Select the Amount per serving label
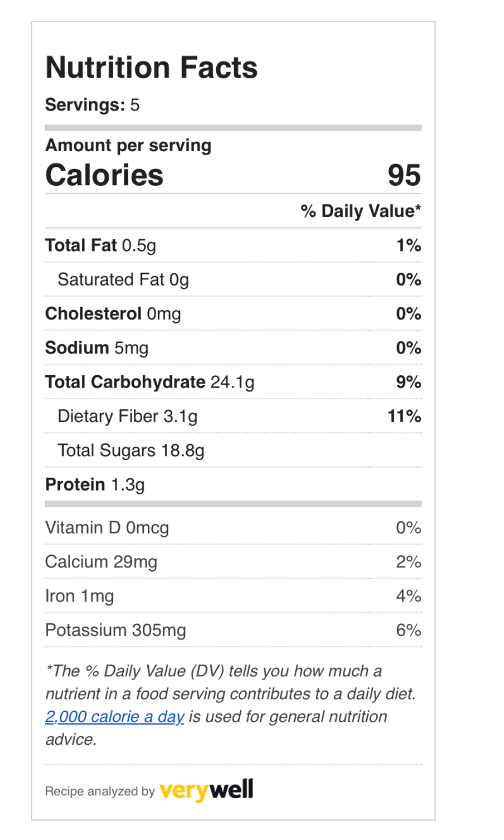The width and height of the screenshot is (504, 840). [x=128, y=146]
